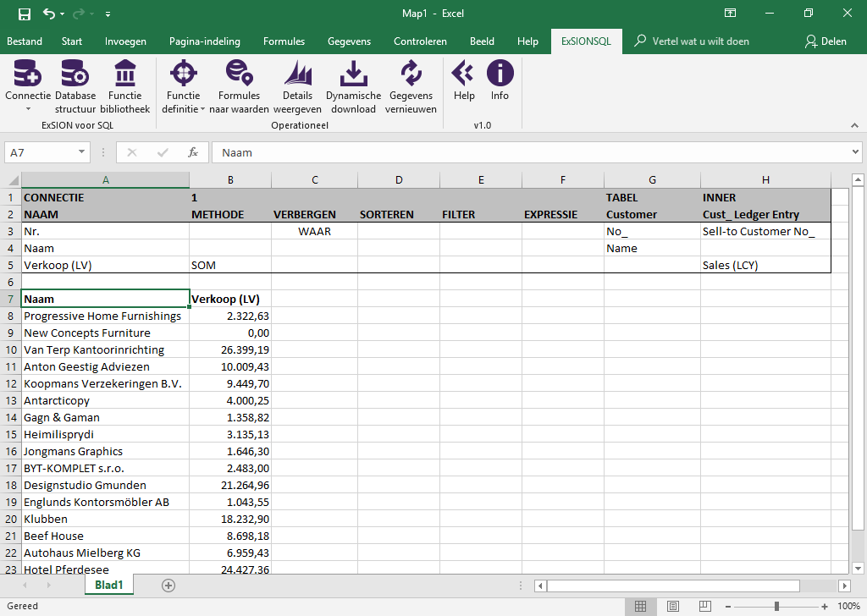
Task: Confirm formula entry with checkmark icon
Action: point(163,152)
